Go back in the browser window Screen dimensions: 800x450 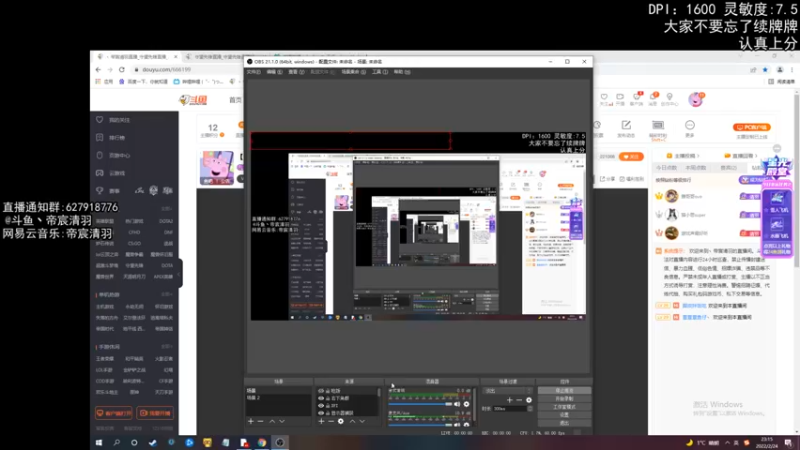[x=98, y=69]
